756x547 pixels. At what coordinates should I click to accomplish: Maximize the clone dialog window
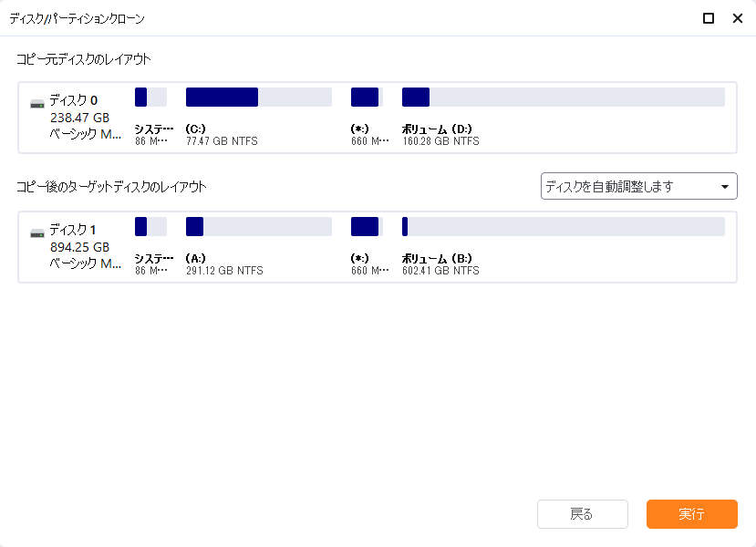[709, 18]
